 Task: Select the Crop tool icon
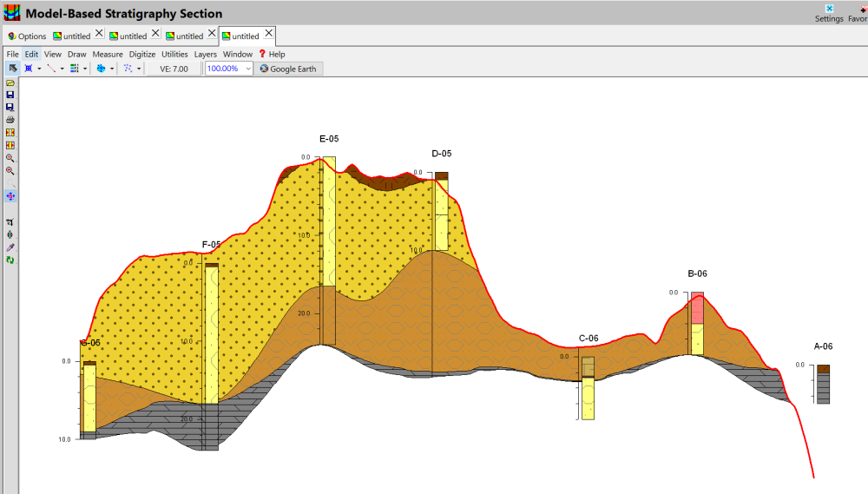coord(10,222)
